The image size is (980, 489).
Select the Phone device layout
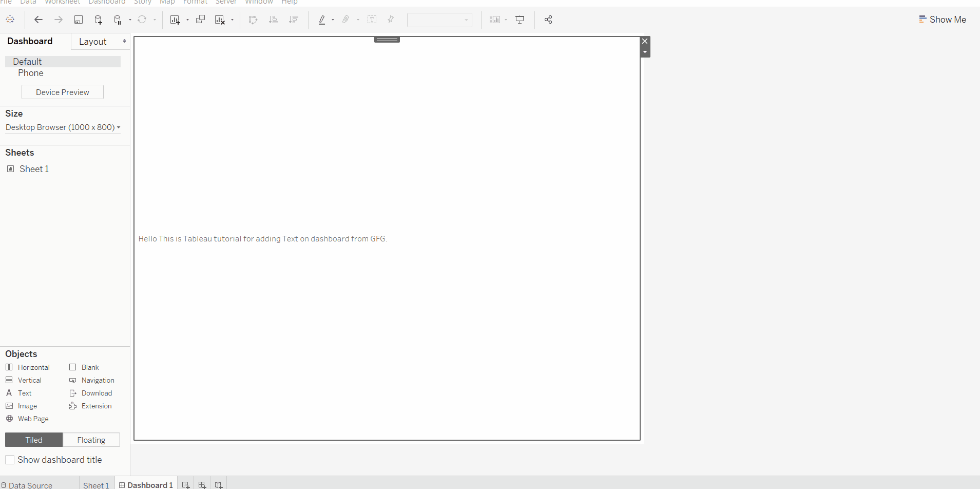click(x=31, y=73)
